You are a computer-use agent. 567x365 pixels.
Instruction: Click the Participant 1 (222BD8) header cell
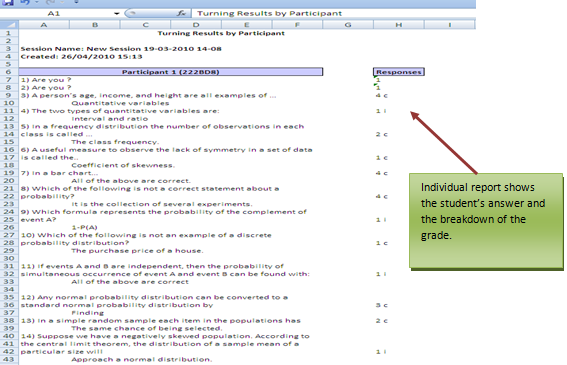click(x=171, y=72)
